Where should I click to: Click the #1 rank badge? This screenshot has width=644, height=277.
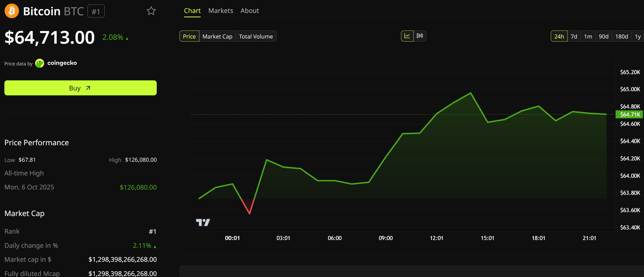coord(96,11)
